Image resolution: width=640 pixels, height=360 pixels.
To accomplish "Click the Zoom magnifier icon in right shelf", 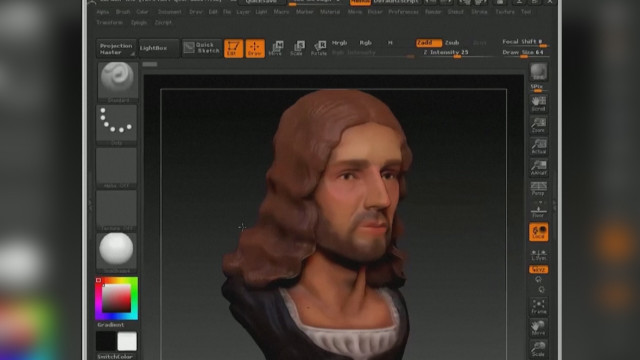I will 538,125.
